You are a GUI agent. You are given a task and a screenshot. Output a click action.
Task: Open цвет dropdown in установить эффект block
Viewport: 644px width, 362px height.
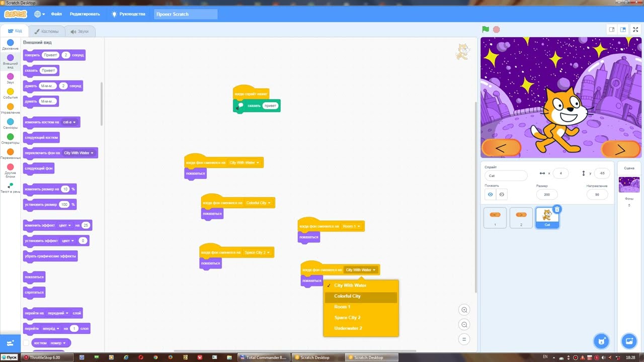[68, 241]
